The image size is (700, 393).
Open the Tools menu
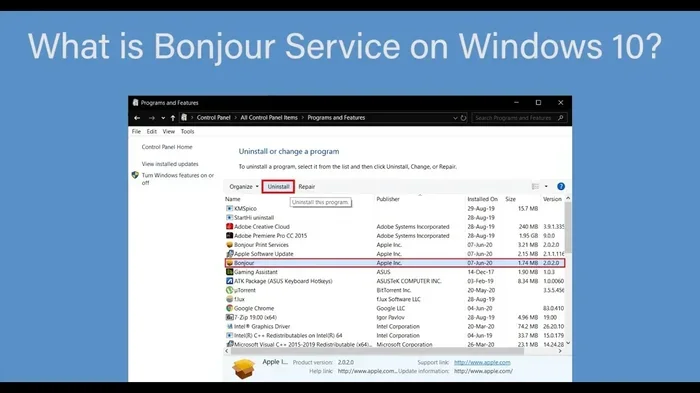point(188,131)
